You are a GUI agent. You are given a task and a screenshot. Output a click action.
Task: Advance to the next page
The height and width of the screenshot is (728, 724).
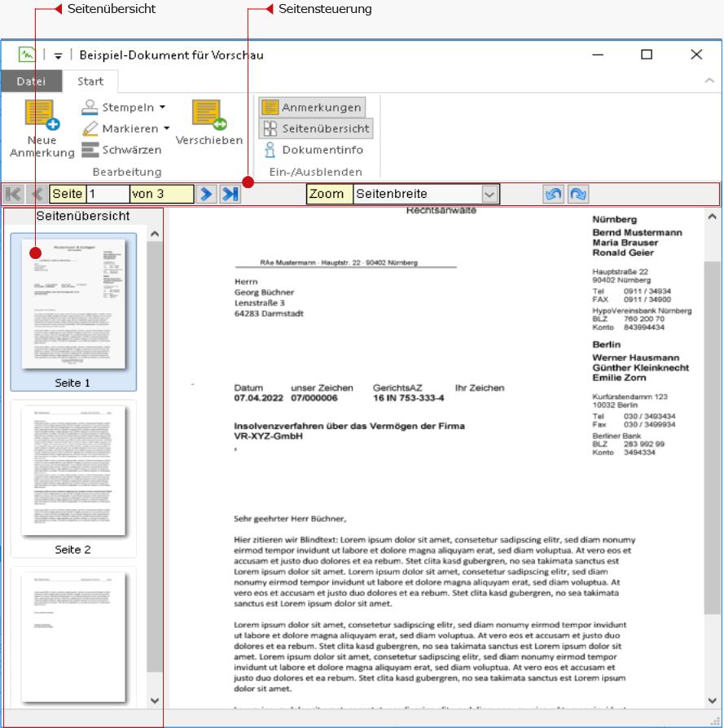click(206, 194)
